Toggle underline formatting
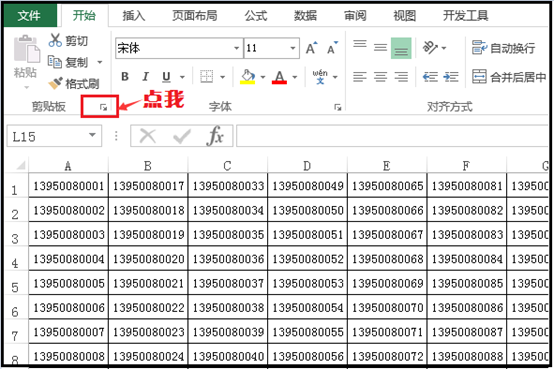554x369 pixels. (166, 76)
